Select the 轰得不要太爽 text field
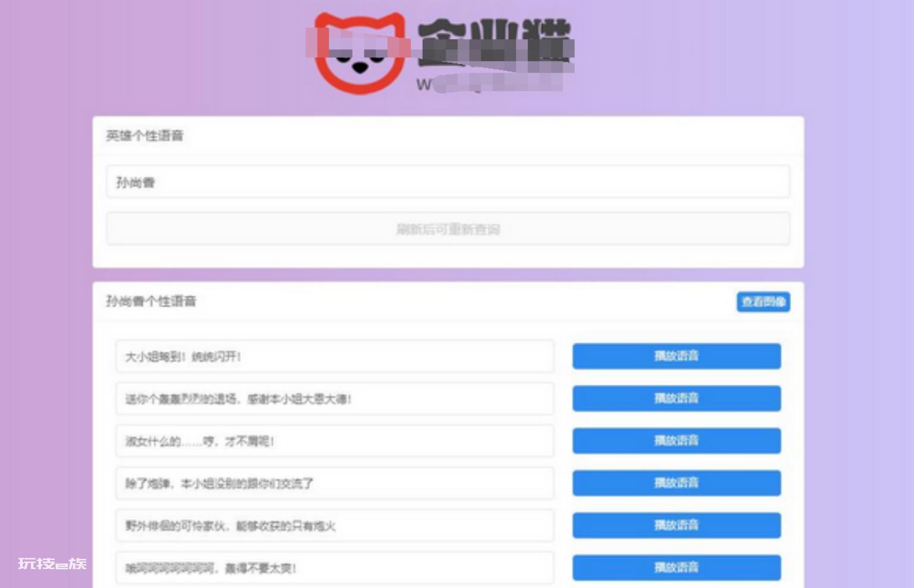Viewport: 914px width, 588px height. point(334,568)
